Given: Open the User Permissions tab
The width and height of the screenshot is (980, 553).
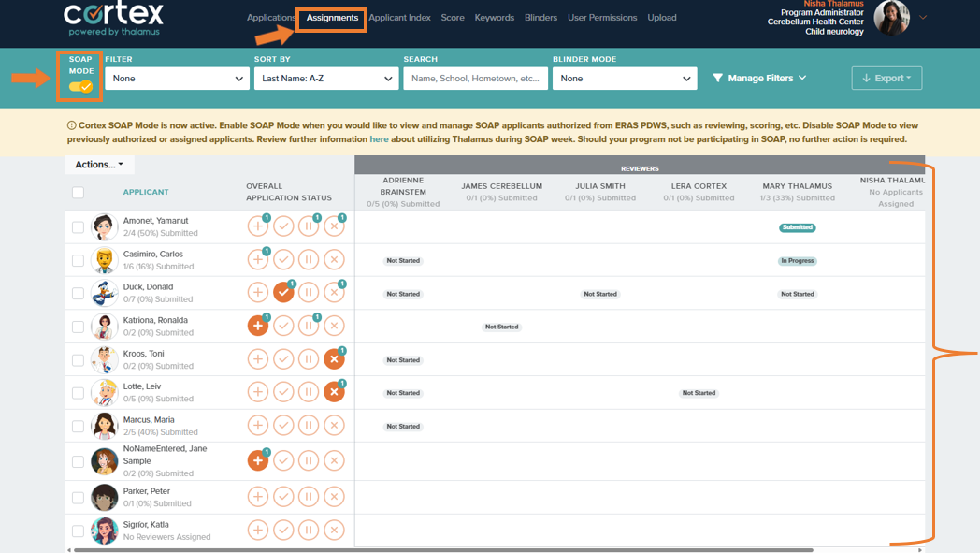Looking at the screenshot, I should coord(602,18).
